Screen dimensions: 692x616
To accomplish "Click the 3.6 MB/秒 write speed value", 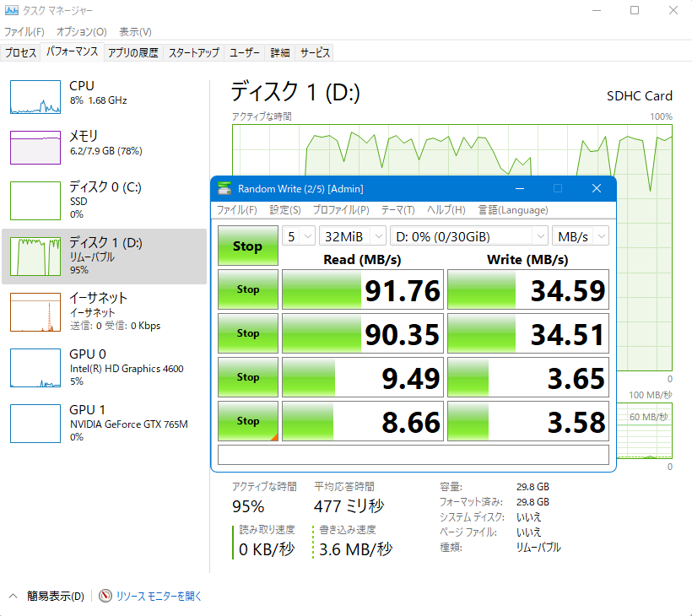I will click(x=356, y=549).
